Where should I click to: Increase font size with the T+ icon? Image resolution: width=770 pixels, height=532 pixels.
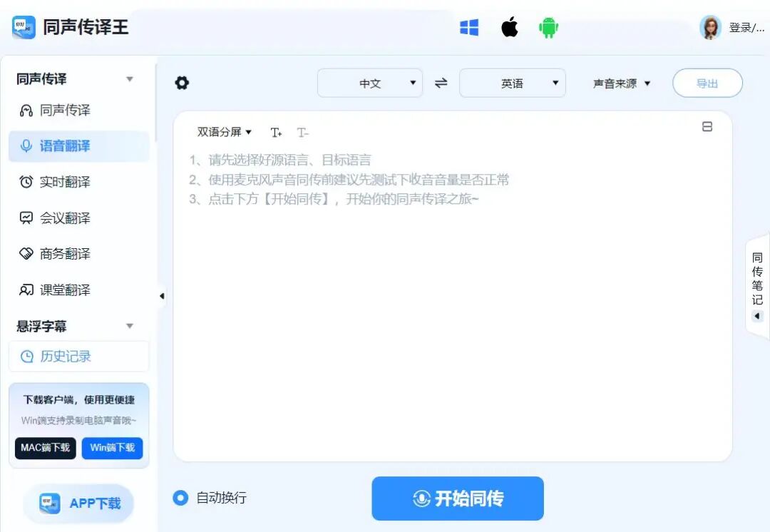pos(277,132)
